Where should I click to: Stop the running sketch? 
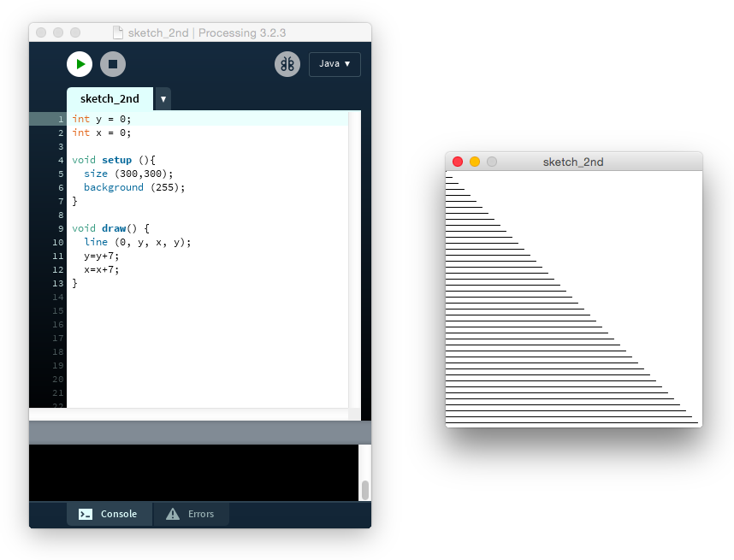point(113,64)
